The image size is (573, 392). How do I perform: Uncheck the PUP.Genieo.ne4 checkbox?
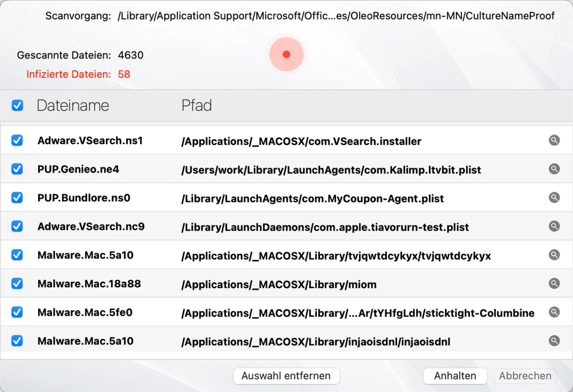tap(17, 169)
